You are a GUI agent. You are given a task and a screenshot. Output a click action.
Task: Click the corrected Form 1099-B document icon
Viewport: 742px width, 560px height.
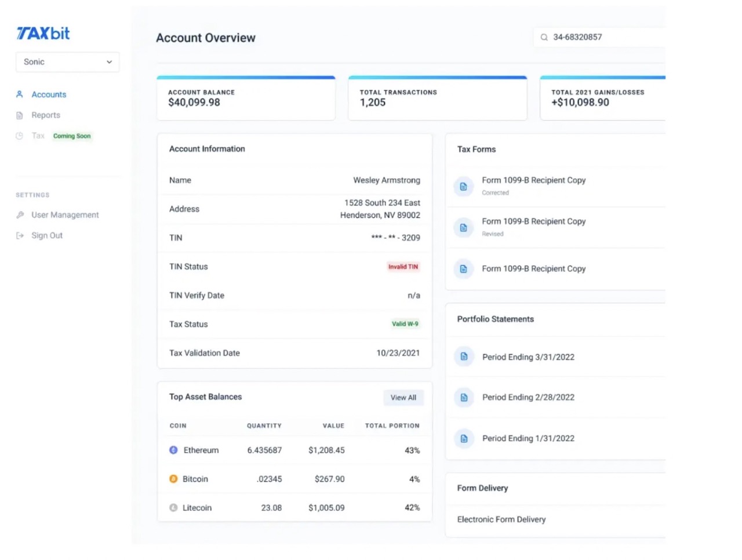[x=463, y=186]
